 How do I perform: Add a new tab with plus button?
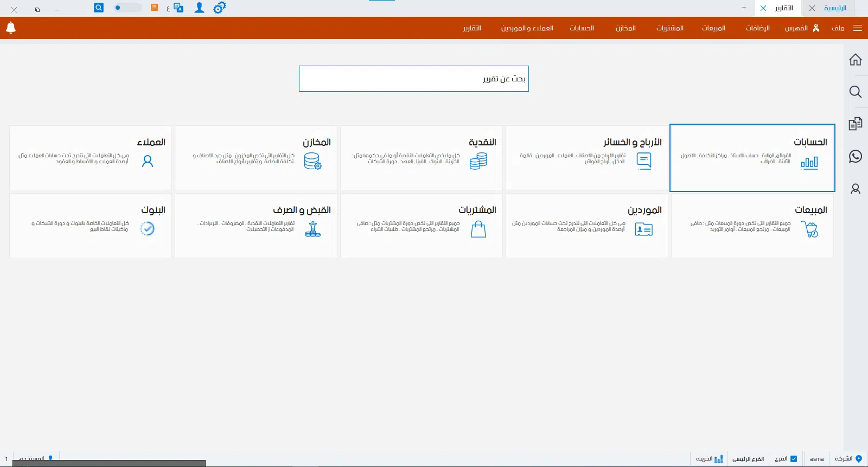click(x=744, y=8)
